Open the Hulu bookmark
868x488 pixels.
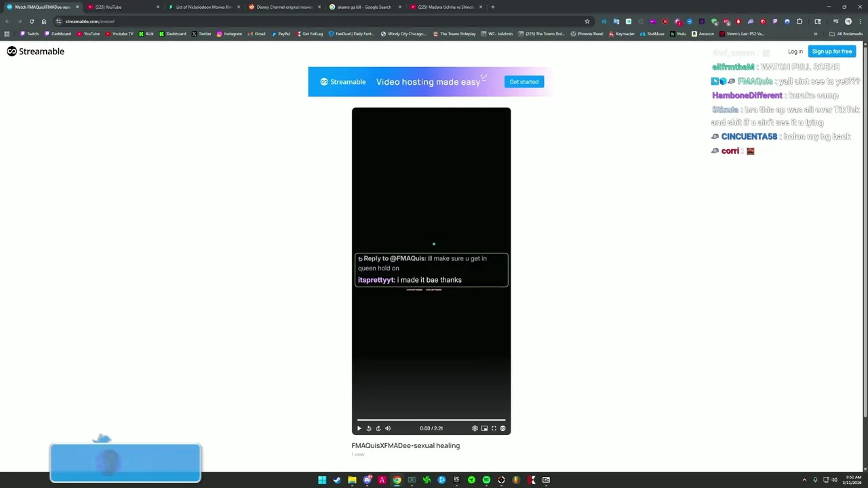[677, 34]
